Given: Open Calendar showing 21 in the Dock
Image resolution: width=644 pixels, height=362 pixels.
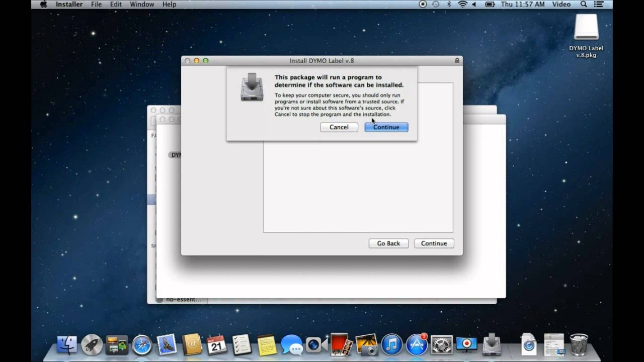Looking at the screenshot, I should 217,345.
